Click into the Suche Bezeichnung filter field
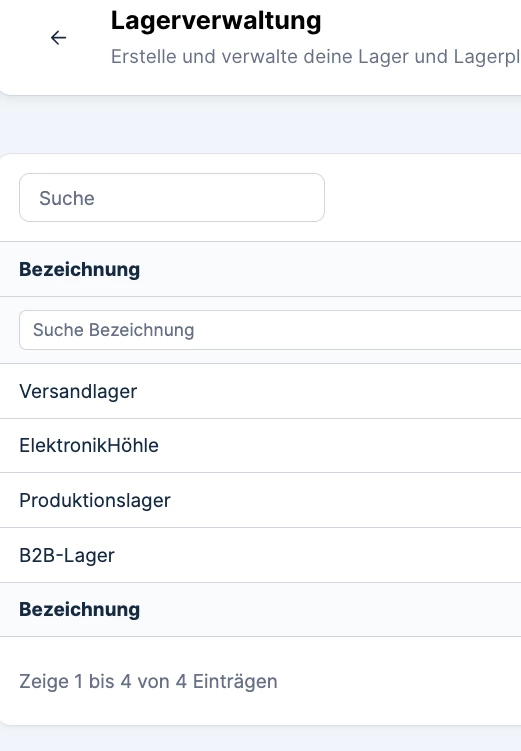521x751 pixels. pos(270,330)
